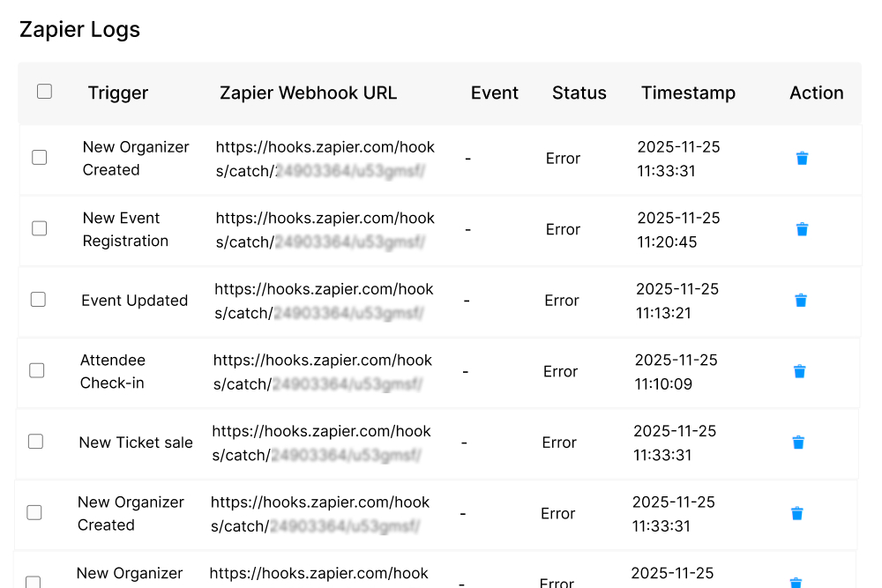Check the Attendee Check-in row checkbox

coord(37,370)
